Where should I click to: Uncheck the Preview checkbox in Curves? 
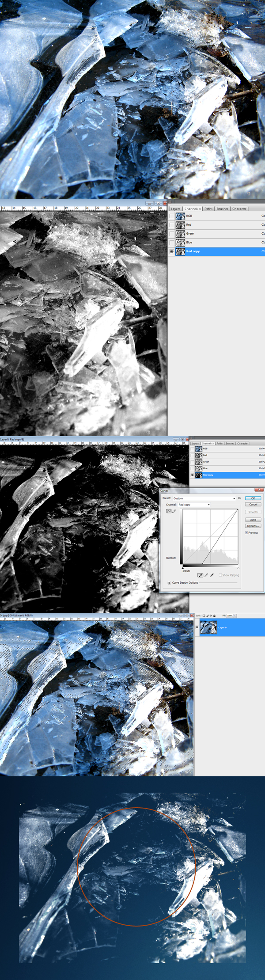[x=246, y=533]
